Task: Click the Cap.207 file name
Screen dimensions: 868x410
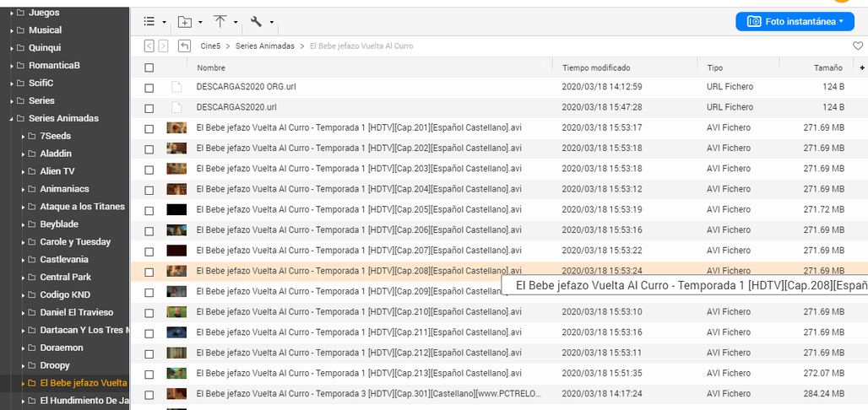Action: click(359, 250)
